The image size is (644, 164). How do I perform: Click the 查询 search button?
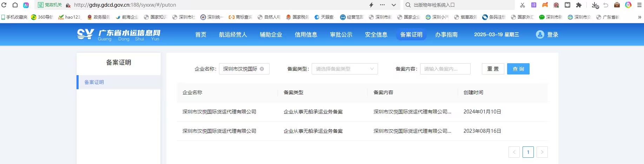[518, 69]
